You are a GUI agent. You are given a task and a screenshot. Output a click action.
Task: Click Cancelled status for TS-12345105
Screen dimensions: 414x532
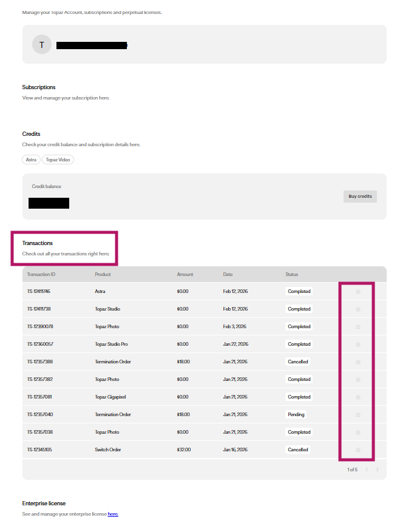[298, 450]
